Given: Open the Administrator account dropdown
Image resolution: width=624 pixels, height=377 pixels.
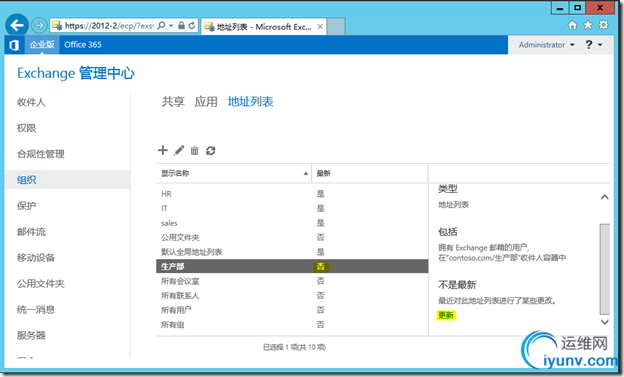Looking at the screenshot, I should pyautogui.click(x=546, y=45).
